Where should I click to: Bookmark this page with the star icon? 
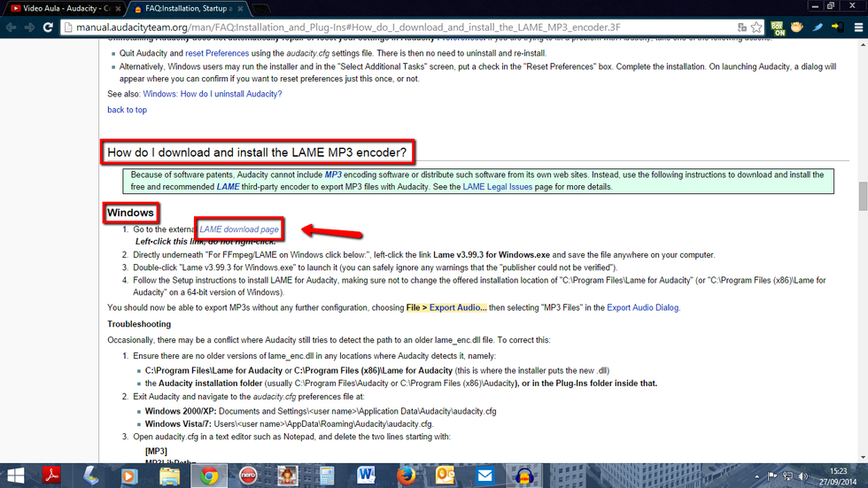756,27
